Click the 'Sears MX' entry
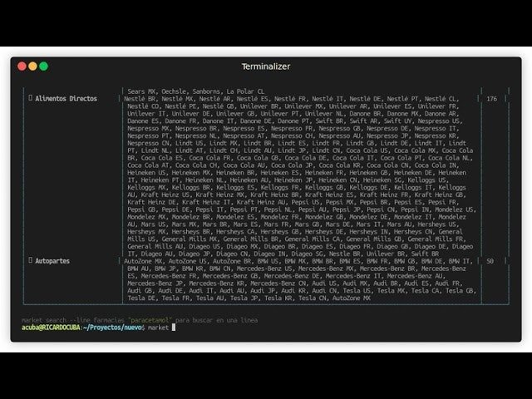This screenshot has height=399, width=532. click(141, 91)
